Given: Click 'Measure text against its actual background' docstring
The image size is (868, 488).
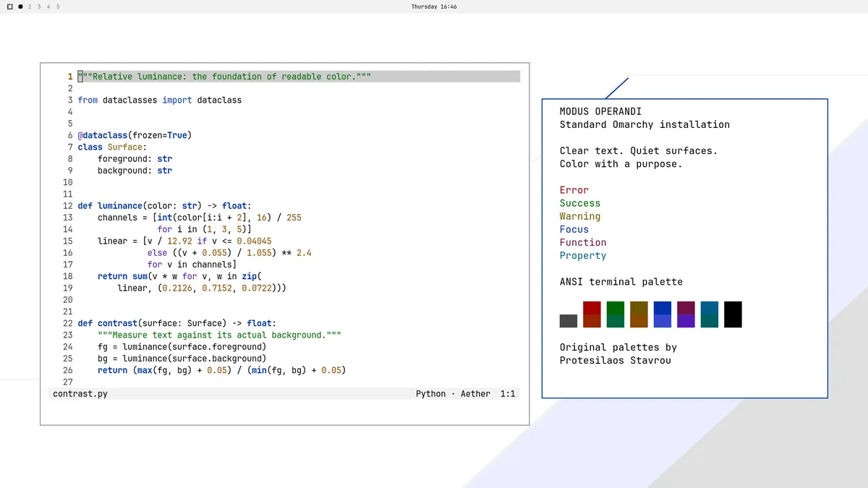Looking at the screenshot, I should pyautogui.click(x=220, y=335).
